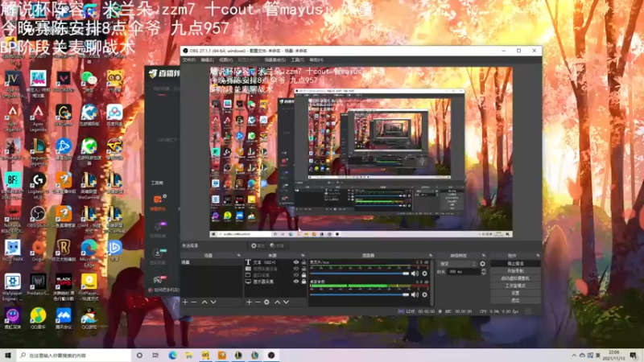This screenshot has width=644, height=362.
Task: Pop out the 场景 scenes dock panel
Action: pyautogui.click(x=238, y=255)
